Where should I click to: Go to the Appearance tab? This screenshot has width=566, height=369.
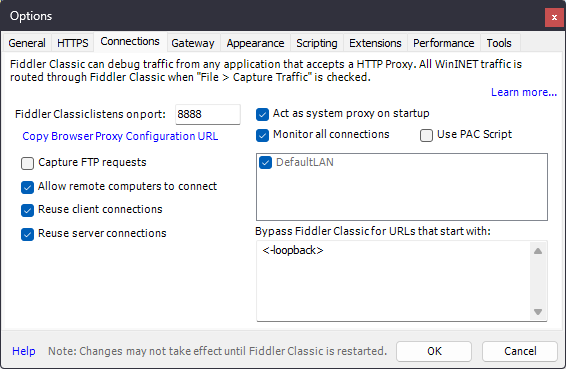click(x=255, y=43)
